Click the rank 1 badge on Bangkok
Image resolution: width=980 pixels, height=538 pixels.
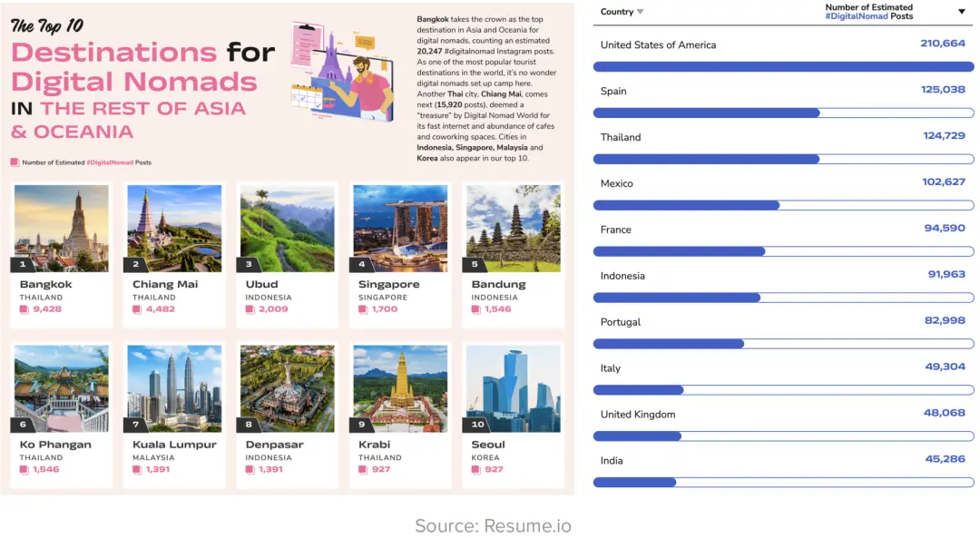(x=23, y=264)
